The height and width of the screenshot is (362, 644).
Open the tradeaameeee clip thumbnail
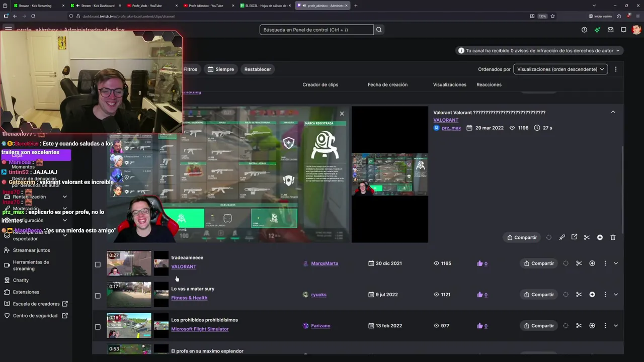[129, 263]
